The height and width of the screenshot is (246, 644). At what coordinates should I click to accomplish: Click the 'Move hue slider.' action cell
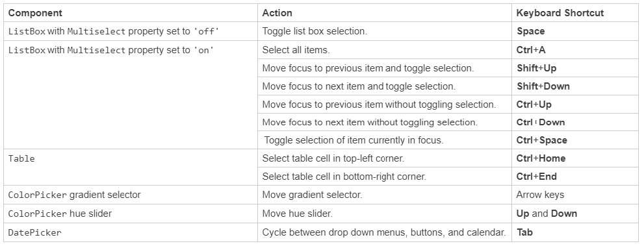point(385,214)
